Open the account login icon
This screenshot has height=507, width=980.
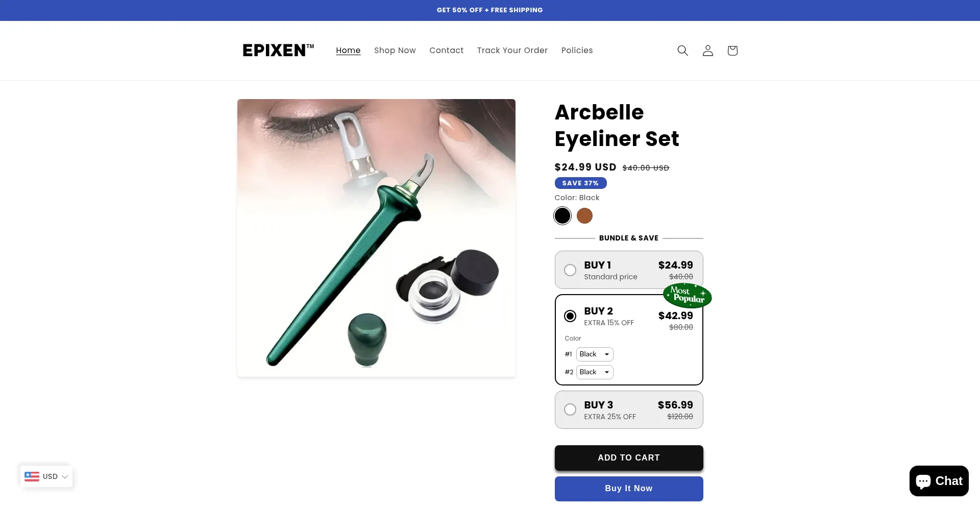pyautogui.click(x=707, y=51)
